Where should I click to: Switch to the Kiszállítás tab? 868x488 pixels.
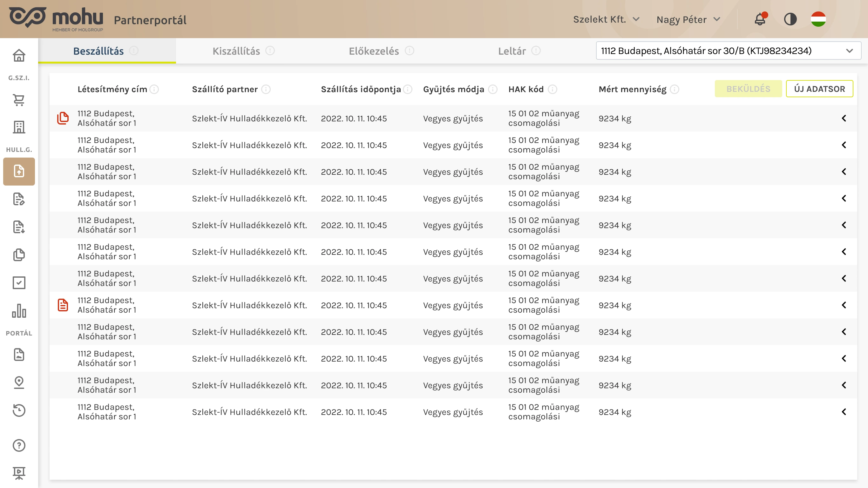tap(236, 51)
